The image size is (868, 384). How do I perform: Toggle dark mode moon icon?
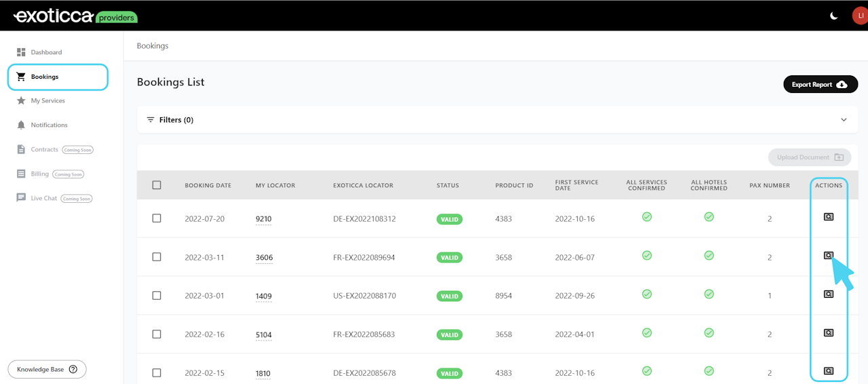coord(834,16)
